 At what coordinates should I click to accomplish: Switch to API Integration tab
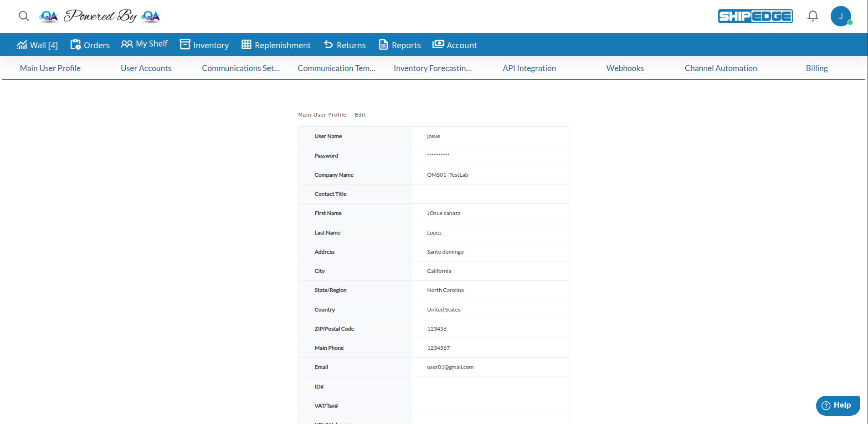529,68
